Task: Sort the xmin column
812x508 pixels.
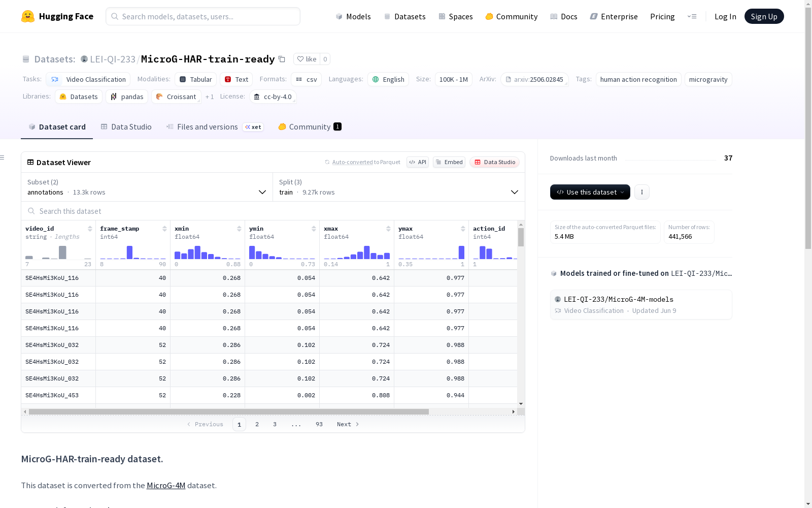Action: 239,229
